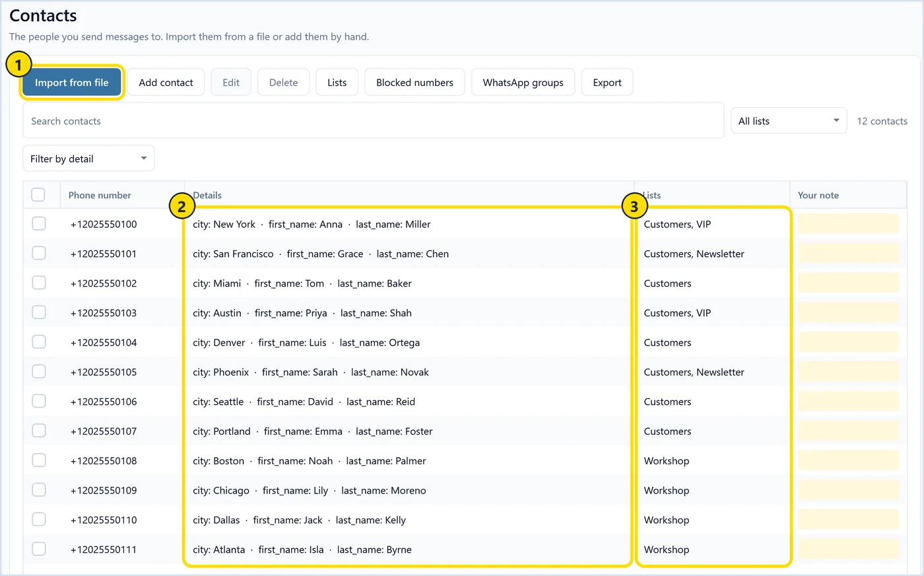This screenshot has width=924, height=576.
Task: Select the checkbox for +12025550111
Action: click(x=39, y=550)
